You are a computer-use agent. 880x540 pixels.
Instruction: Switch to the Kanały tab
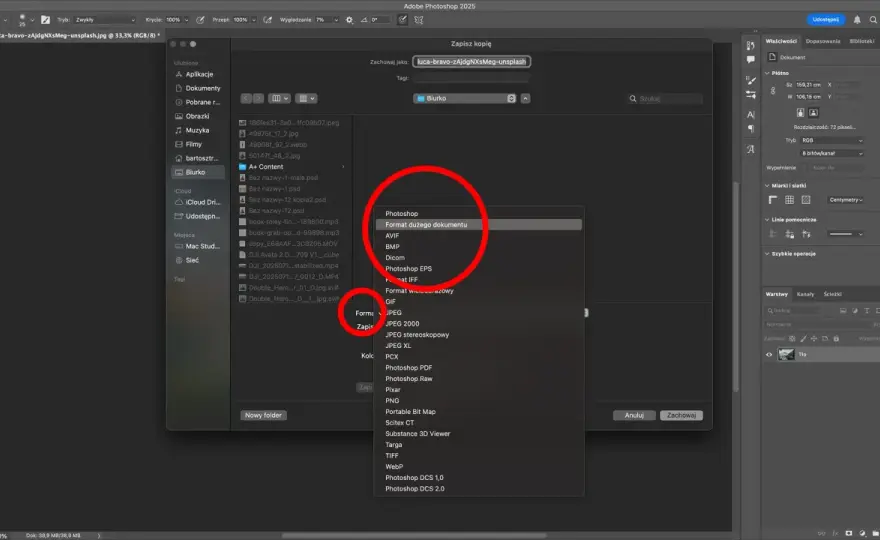pos(805,294)
